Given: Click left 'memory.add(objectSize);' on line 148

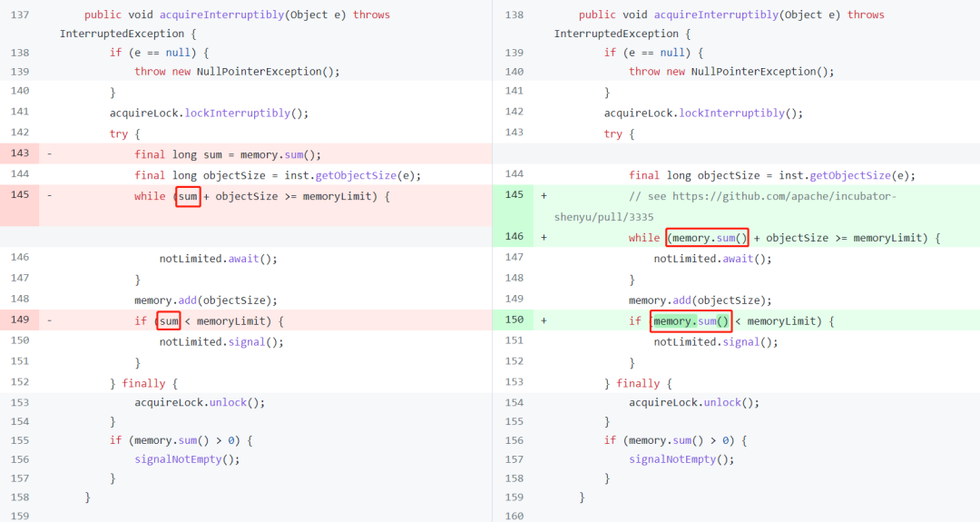Looking at the screenshot, I should 206,300.
